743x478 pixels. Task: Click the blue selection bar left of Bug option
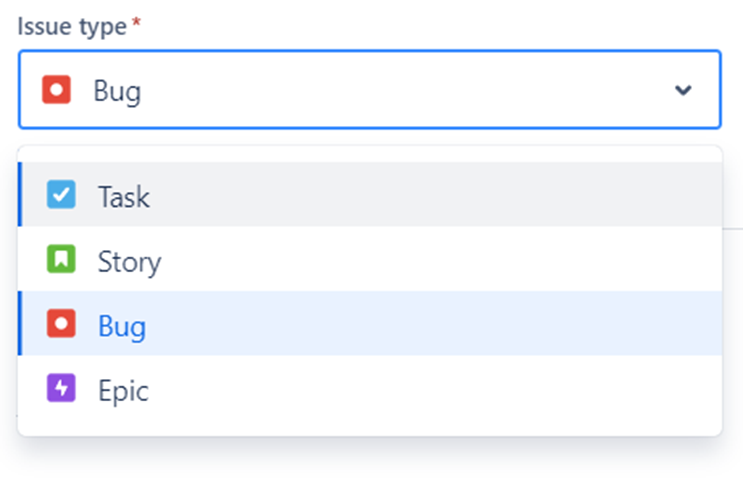(20, 324)
